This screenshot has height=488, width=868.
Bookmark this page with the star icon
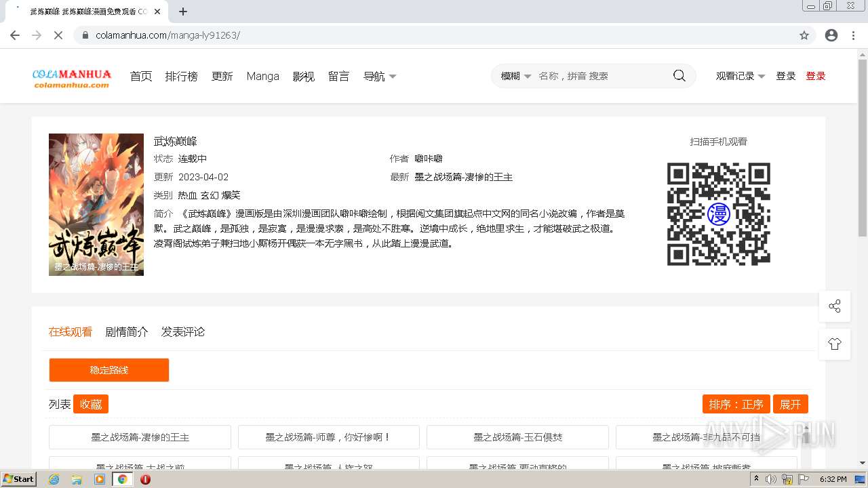pyautogui.click(x=804, y=35)
